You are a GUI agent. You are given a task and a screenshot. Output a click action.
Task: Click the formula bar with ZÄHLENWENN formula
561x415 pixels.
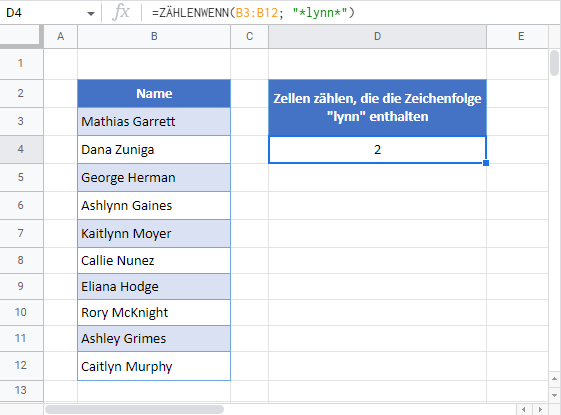click(351, 13)
